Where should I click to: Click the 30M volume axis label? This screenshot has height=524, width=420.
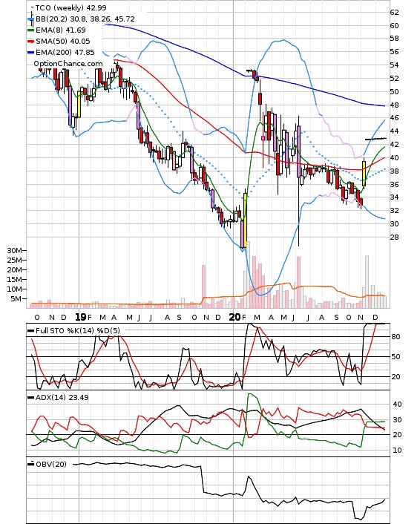(15, 250)
